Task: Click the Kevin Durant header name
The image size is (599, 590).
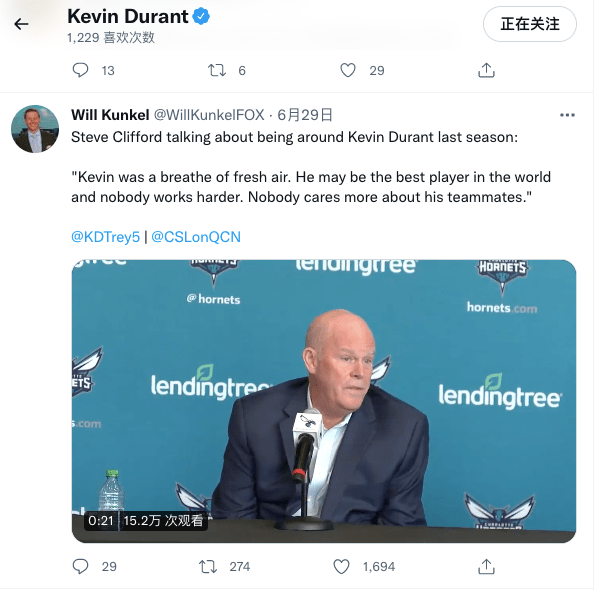Action: 128,16
